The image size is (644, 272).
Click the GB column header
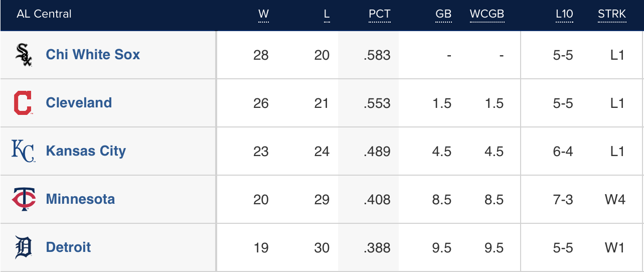pyautogui.click(x=443, y=14)
